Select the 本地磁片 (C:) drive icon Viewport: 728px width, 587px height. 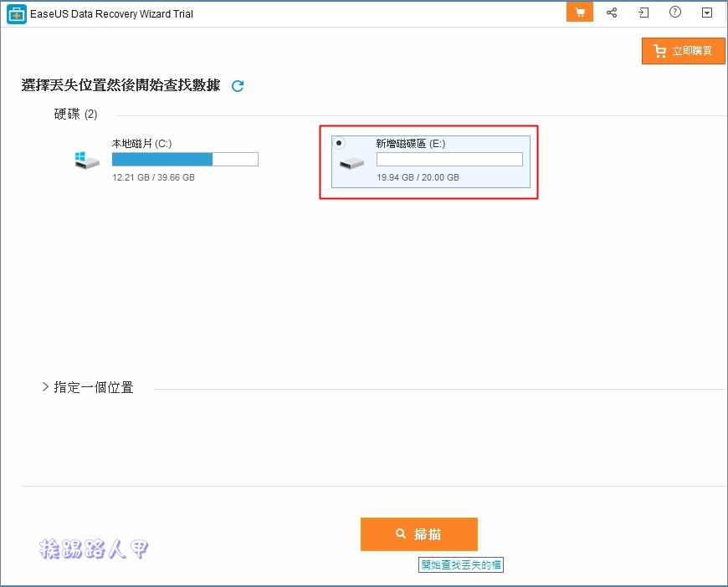coord(87,161)
